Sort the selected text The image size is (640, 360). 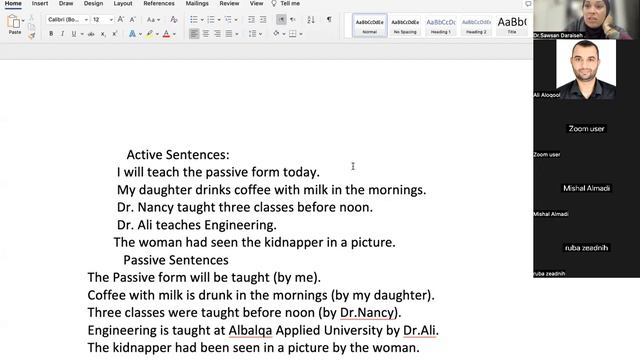311,20
